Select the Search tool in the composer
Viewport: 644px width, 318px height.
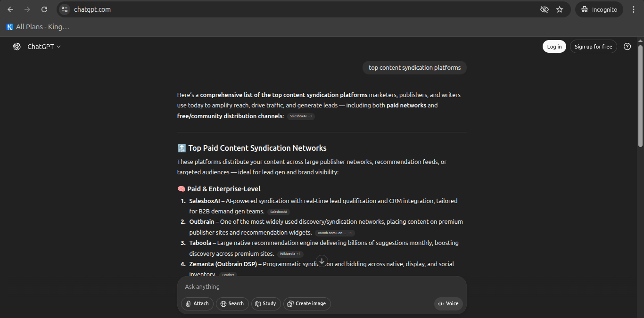[x=232, y=303]
